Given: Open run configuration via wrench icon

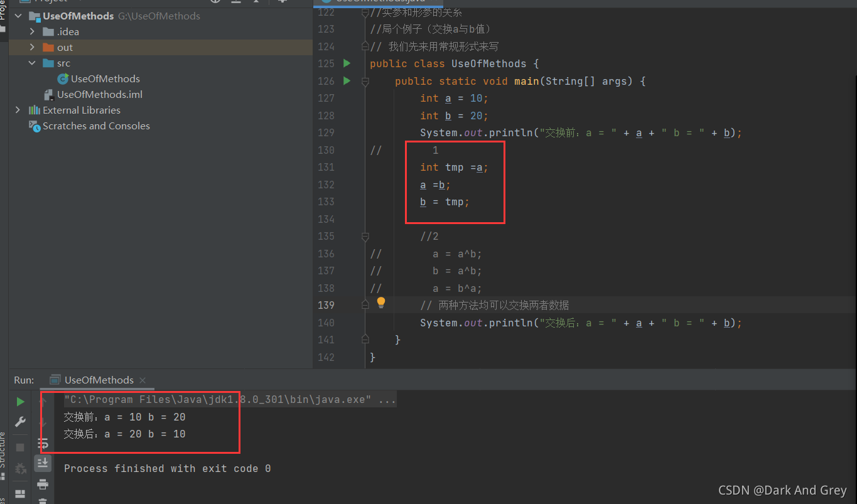Looking at the screenshot, I should (x=20, y=422).
